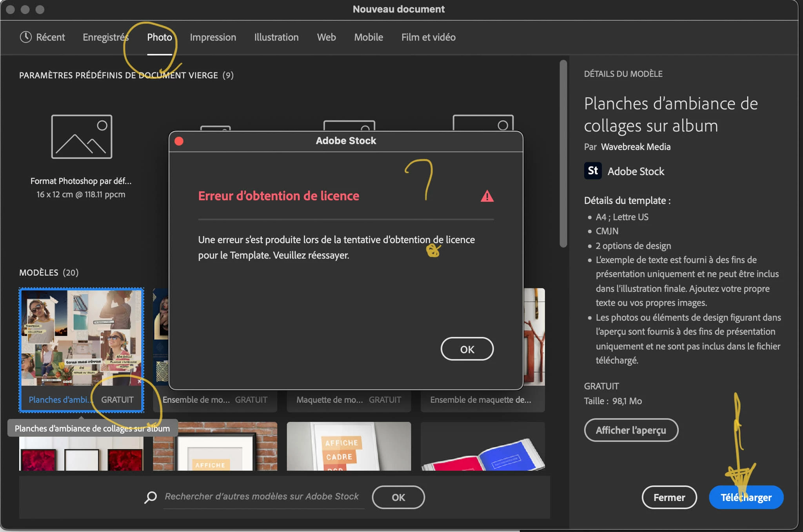Click the Adobe Stock search field

point(262,497)
